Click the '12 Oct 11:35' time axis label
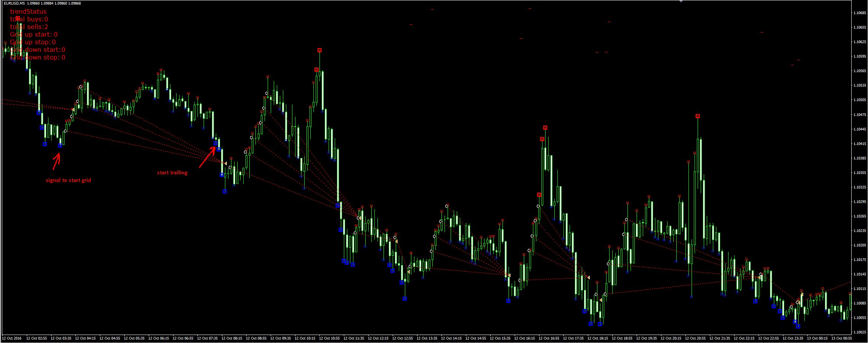This screenshot has width=868, height=343. 354,338
